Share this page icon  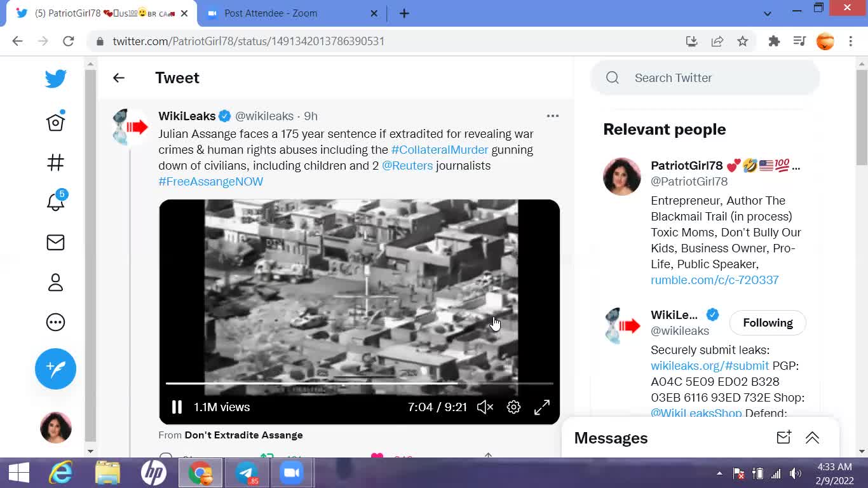tap(717, 41)
